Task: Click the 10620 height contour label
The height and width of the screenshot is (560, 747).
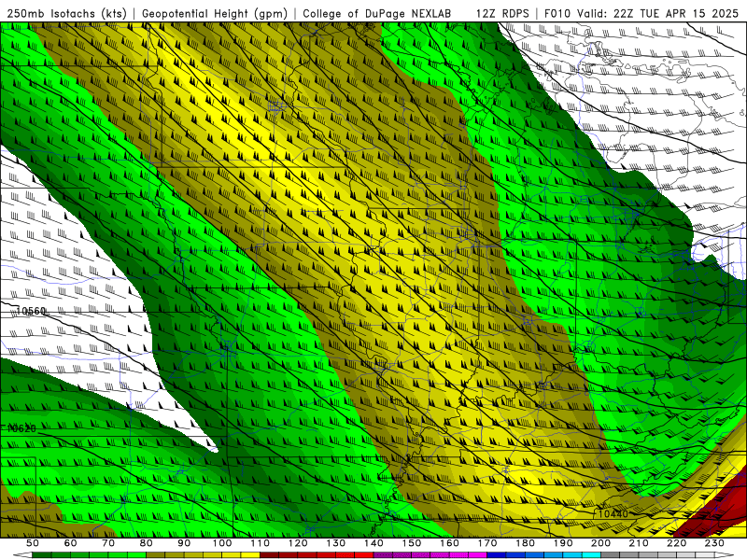Action: (x=21, y=428)
